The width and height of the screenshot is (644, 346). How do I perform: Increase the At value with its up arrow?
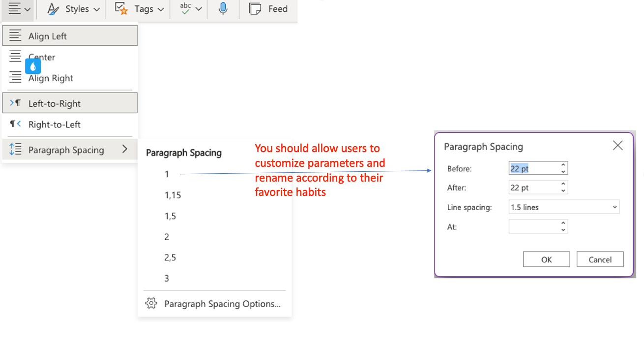563,223
